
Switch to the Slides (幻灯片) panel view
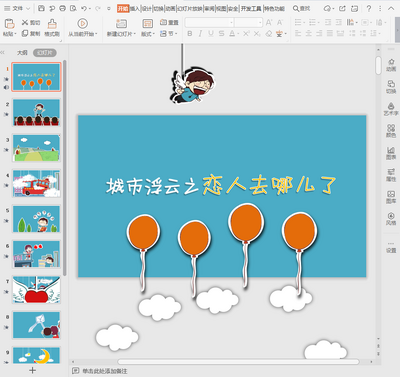coord(45,53)
